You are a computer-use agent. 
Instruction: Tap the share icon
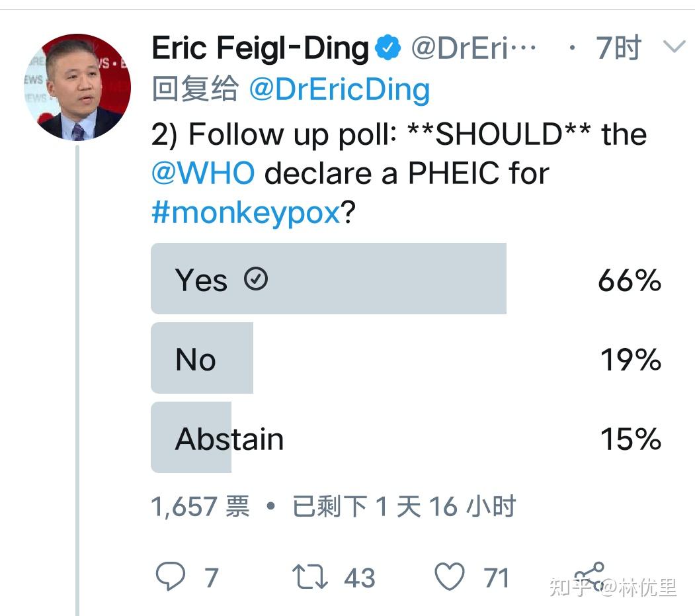point(589,576)
